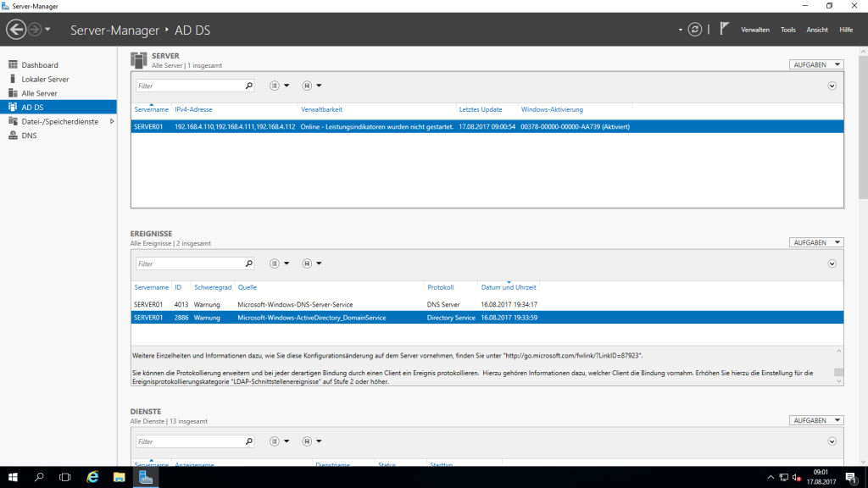Click event details pane scrollbar thumb

(x=838, y=373)
